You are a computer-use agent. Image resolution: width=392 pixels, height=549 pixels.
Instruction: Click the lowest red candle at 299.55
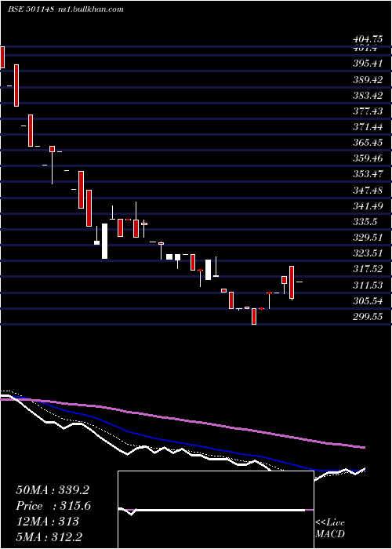tap(254, 316)
